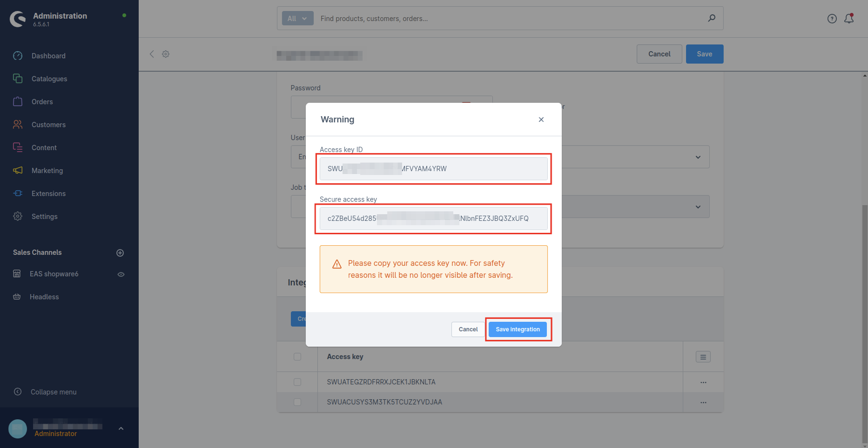Expand the All search filter dropdown
The width and height of the screenshot is (868, 448).
pos(297,19)
